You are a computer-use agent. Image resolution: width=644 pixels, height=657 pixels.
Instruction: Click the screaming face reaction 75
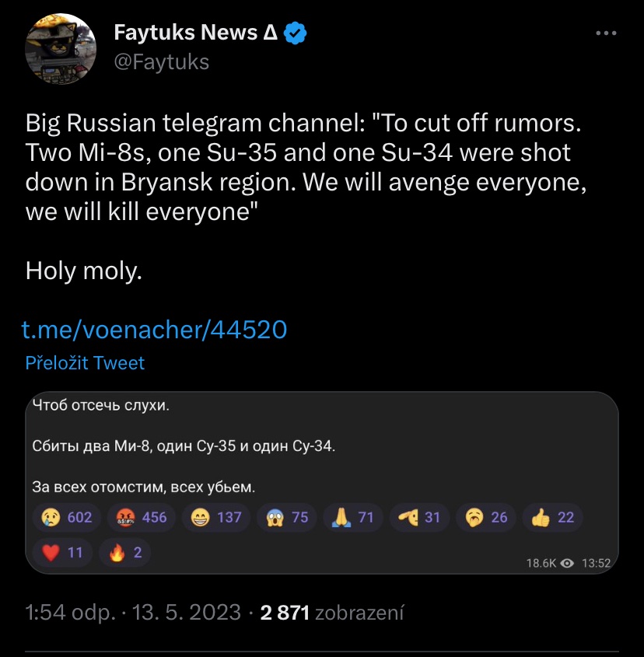pyautogui.click(x=289, y=517)
